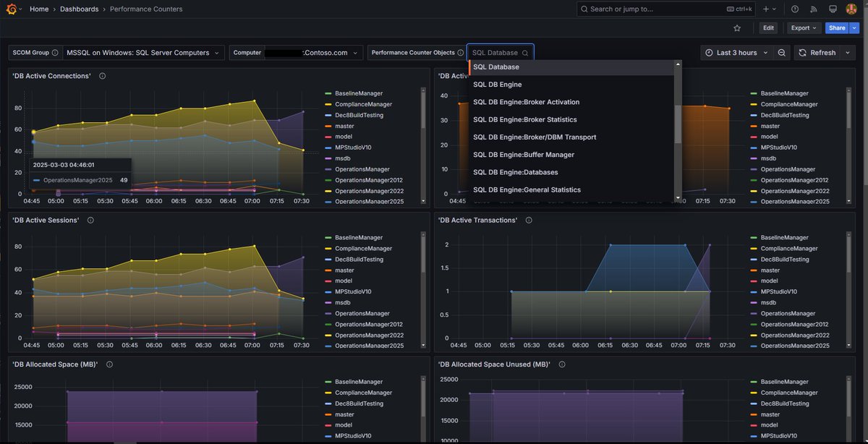Open the news feed icon in header
The image size is (868, 444).
coord(814,9)
